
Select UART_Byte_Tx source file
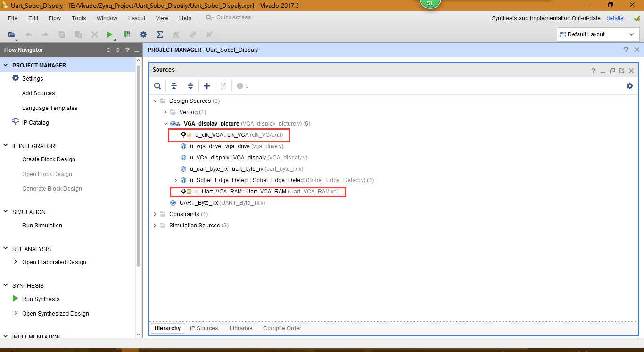click(217, 203)
